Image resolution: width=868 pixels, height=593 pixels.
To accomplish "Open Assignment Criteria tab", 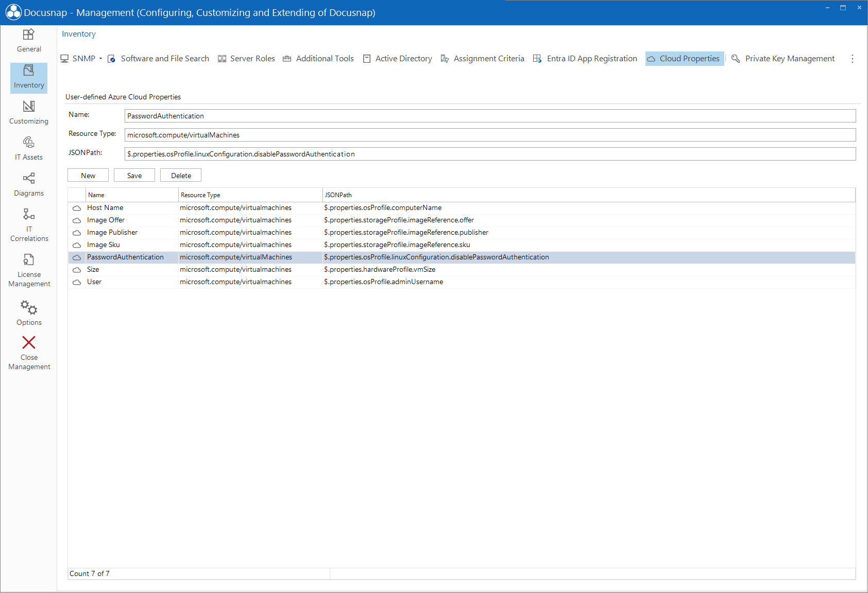I will click(482, 59).
